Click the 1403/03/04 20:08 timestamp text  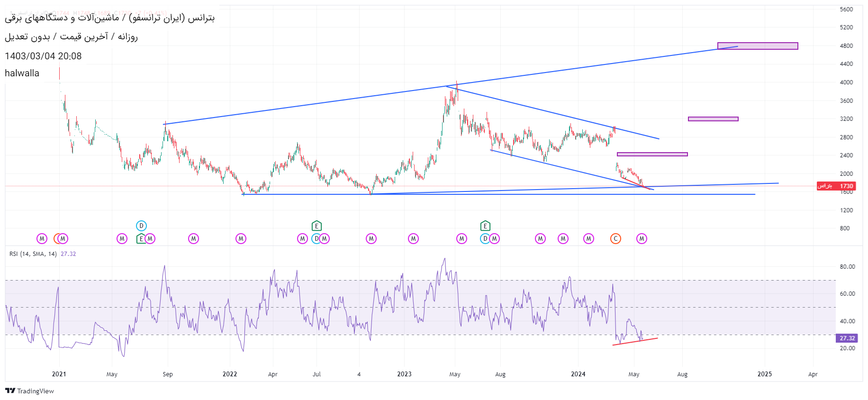pyautogui.click(x=43, y=56)
